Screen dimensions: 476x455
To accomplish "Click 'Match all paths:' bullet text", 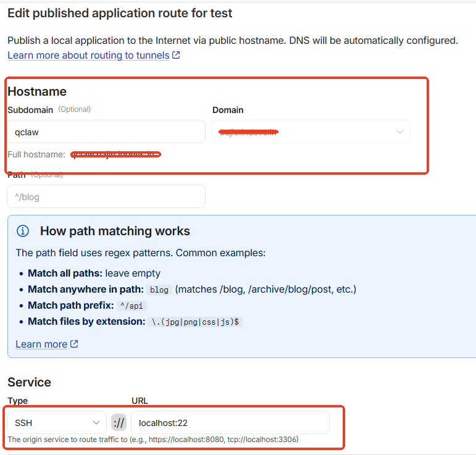I will pos(65,273).
